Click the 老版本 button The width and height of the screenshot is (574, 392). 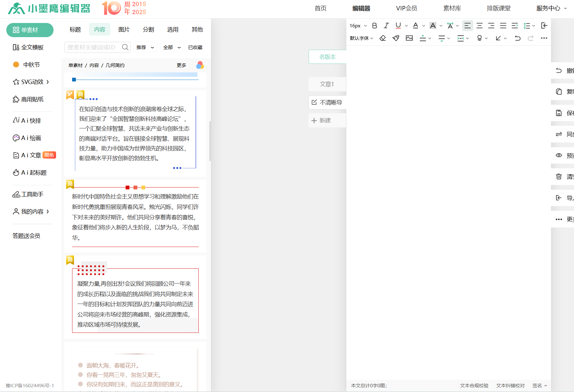[327, 57]
